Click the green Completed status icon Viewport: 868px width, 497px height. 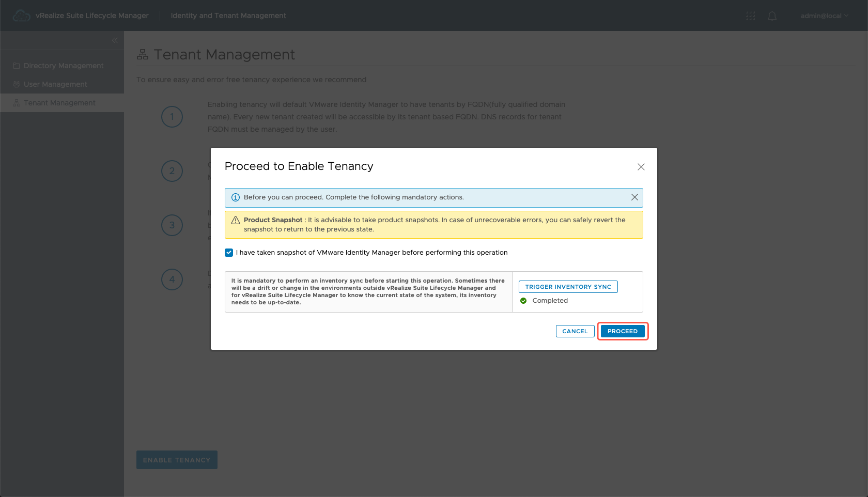(523, 301)
